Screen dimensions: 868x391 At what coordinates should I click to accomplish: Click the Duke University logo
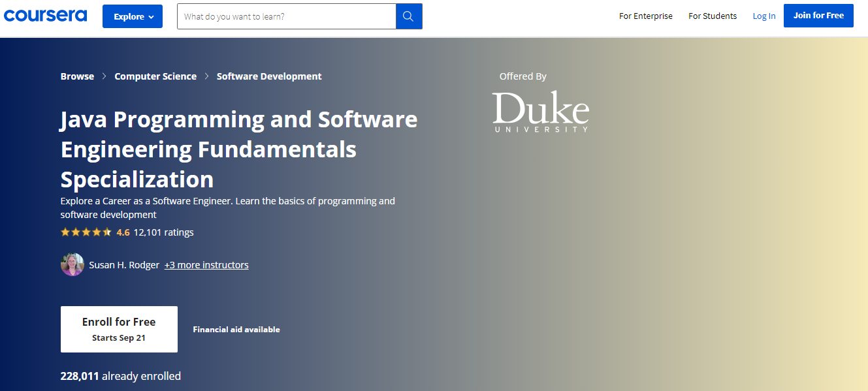point(540,112)
